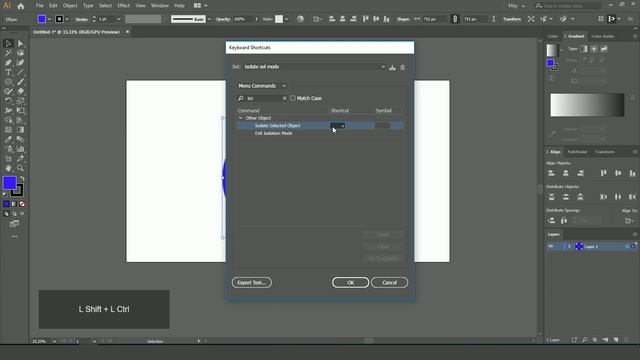The image size is (640, 360).
Task: Select the Direct Selection tool
Action: pyautogui.click(x=20, y=43)
